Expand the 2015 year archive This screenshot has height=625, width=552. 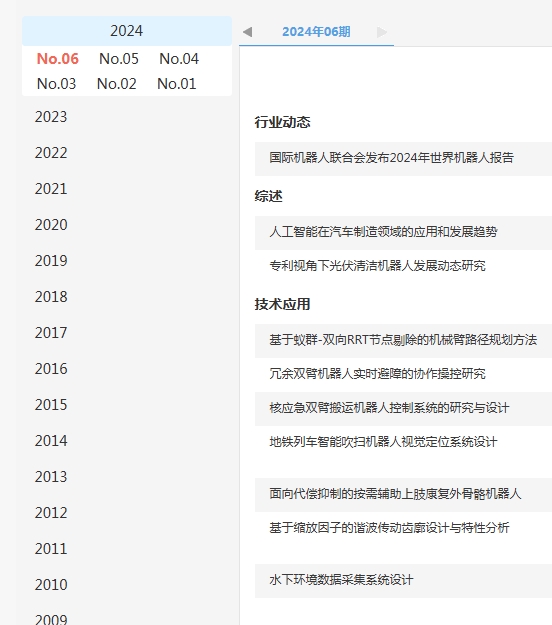tap(51, 405)
